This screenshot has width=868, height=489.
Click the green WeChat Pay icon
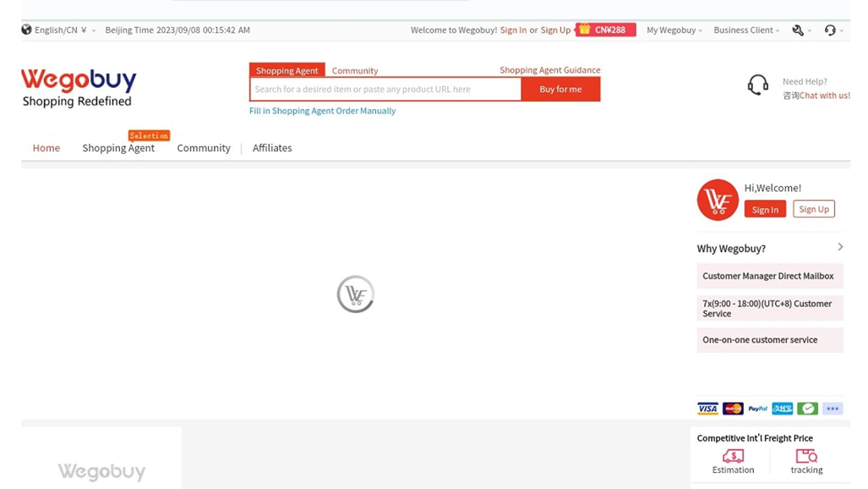(808, 409)
